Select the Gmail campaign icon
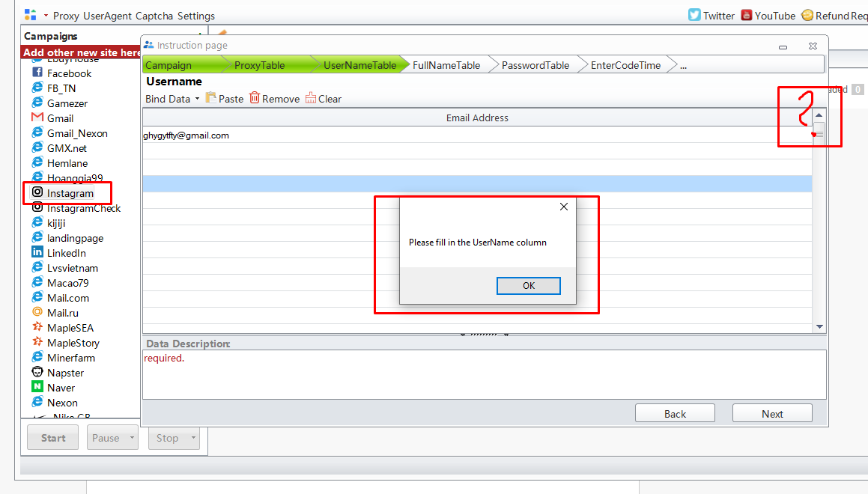The height and width of the screenshot is (494, 868). pyautogui.click(x=37, y=118)
